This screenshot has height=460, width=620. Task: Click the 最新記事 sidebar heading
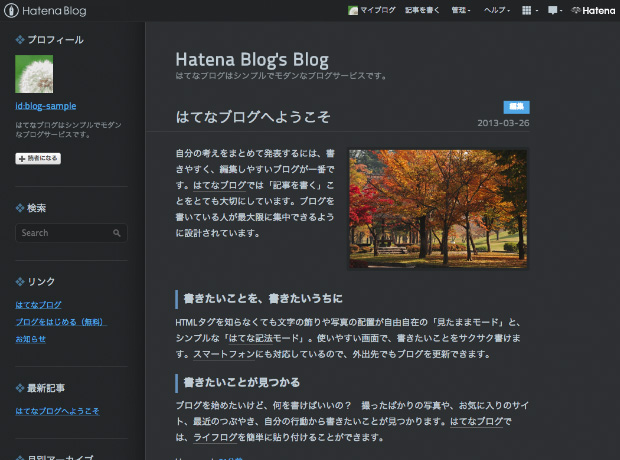pyautogui.click(x=46, y=388)
